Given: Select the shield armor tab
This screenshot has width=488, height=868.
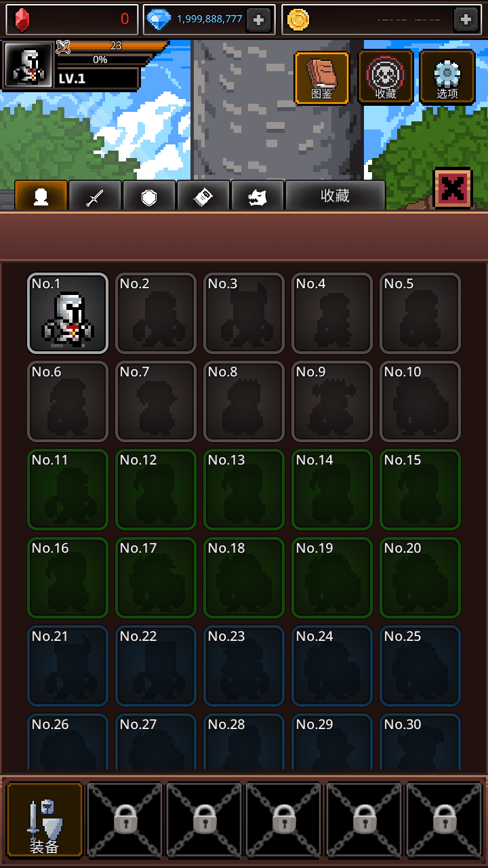Looking at the screenshot, I should 149,196.
